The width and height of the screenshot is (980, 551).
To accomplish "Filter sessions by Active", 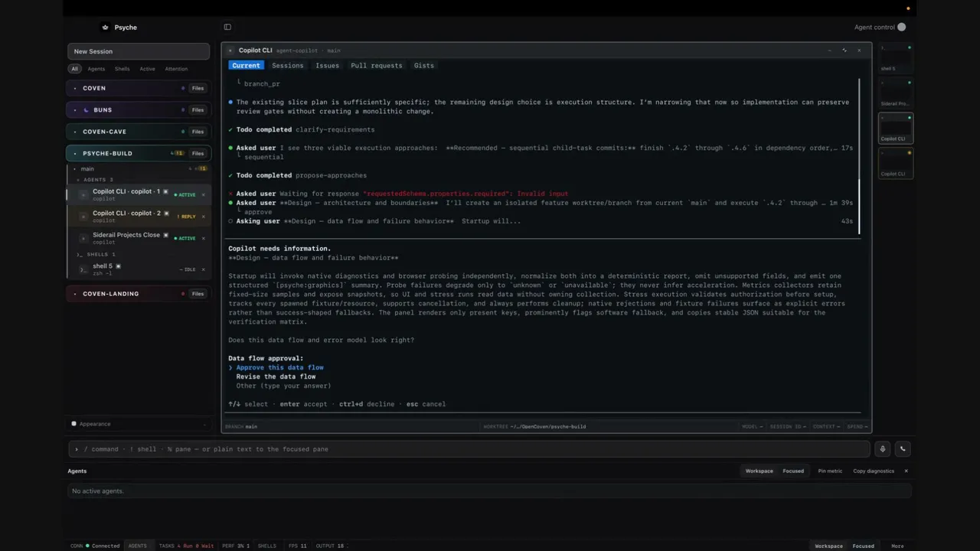I will click(147, 69).
